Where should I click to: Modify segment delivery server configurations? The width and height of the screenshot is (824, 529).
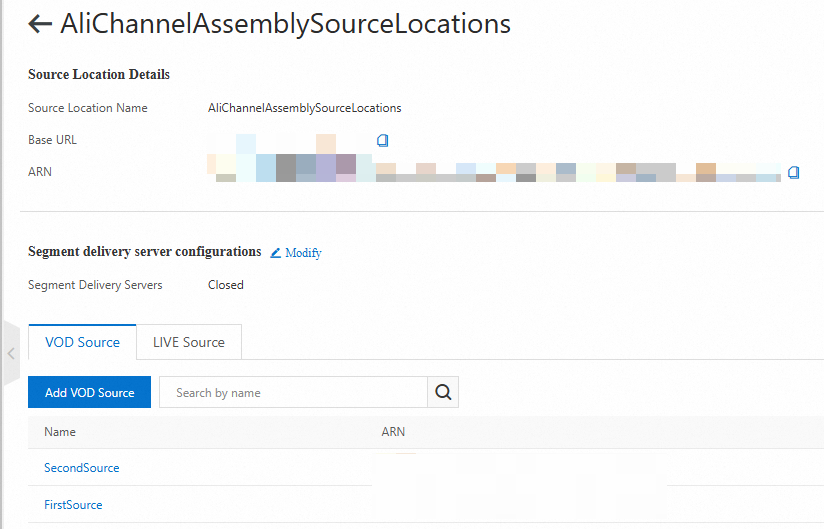296,253
